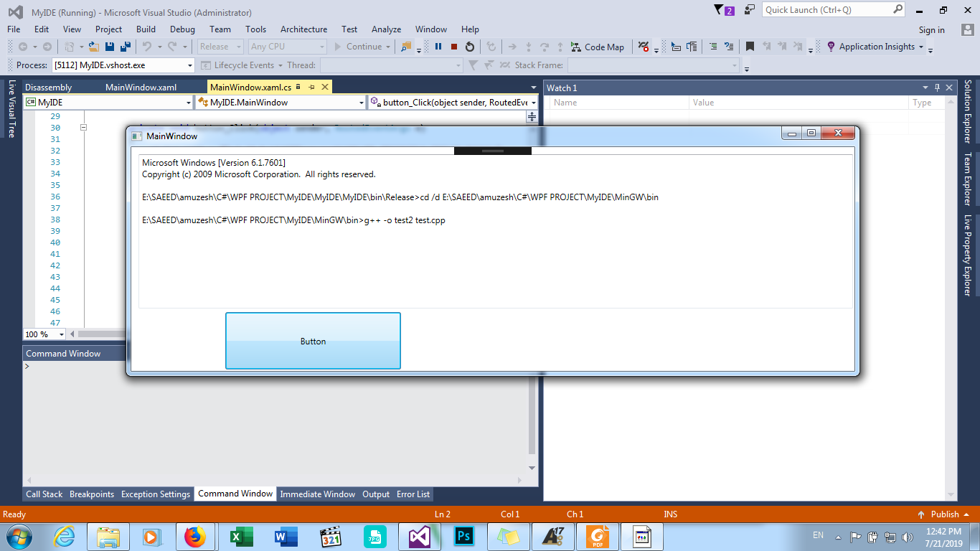Click the command output text area in MainWindow

[495, 231]
